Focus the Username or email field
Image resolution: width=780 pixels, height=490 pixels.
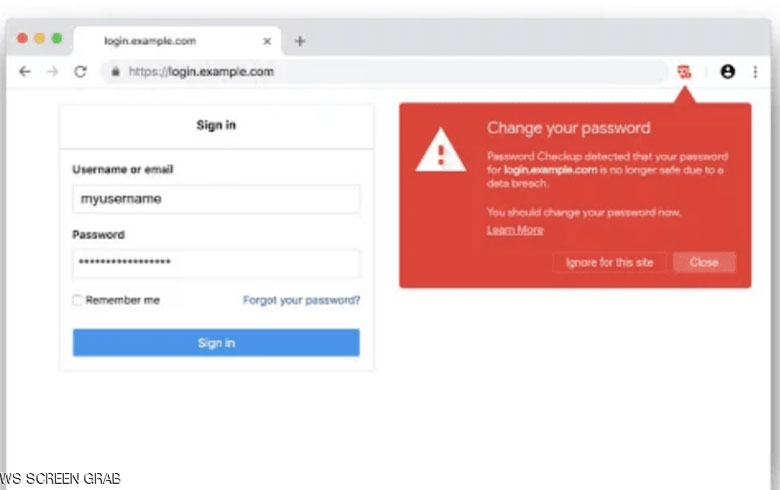click(x=216, y=199)
